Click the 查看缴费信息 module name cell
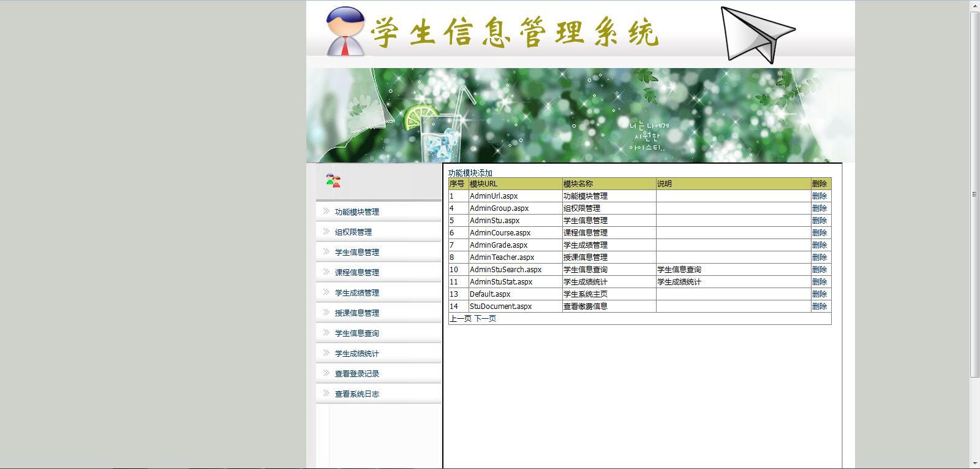980x469 pixels. click(x=609, y=307)
